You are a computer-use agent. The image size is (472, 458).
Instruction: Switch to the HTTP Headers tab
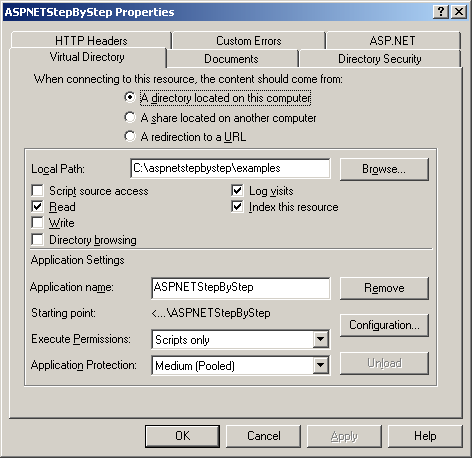click(91, 41)
